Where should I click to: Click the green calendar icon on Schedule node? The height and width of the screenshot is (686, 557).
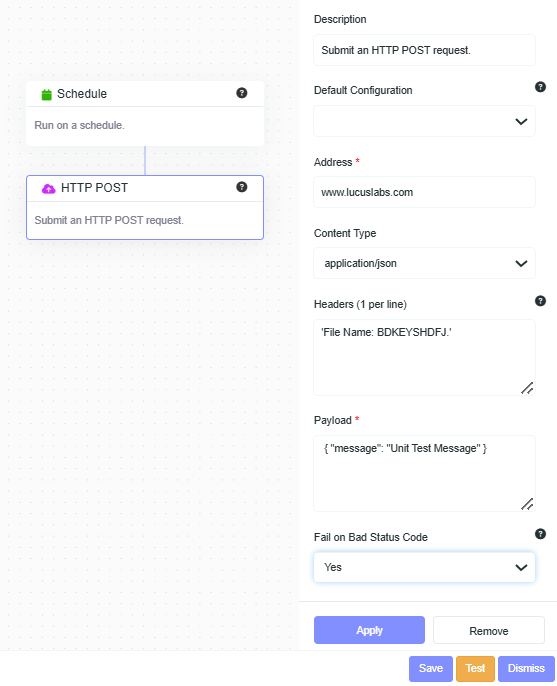pyautogui.click(x=46, y=94)
